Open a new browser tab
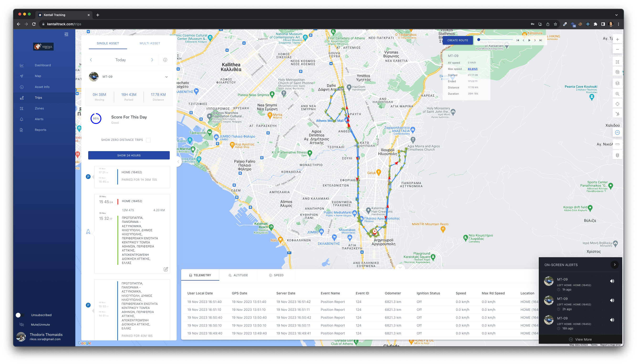The image size is (637, 364). 98,15
